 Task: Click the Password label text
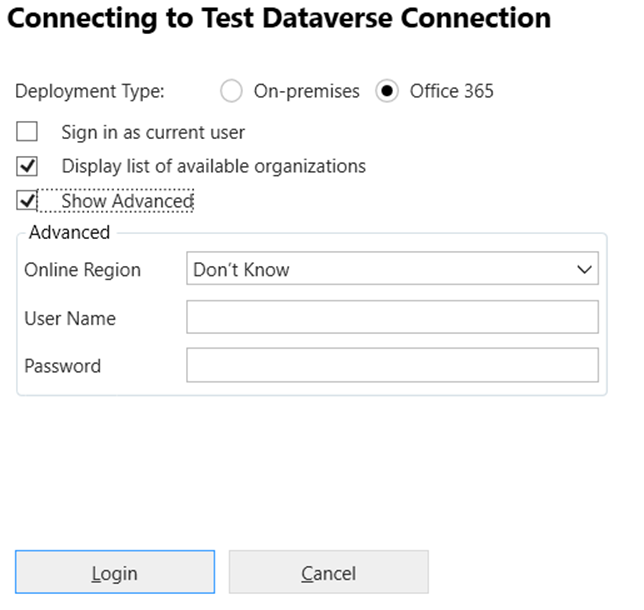click(63, 366)
